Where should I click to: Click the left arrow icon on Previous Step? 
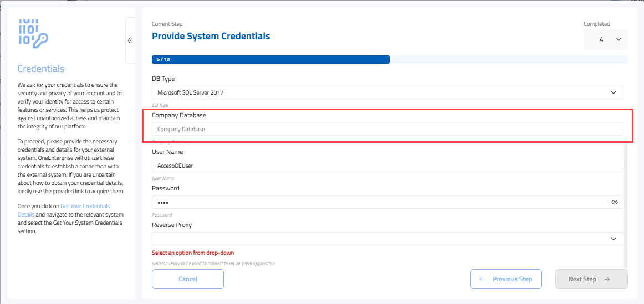(482, 279)
